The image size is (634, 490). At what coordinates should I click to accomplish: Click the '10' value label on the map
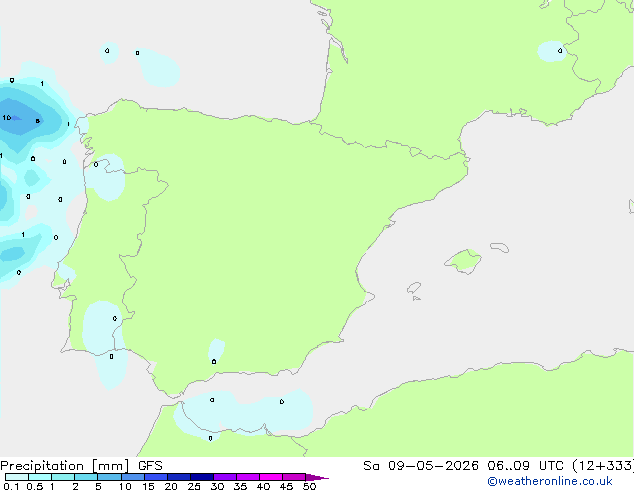(x=6, y=118)
